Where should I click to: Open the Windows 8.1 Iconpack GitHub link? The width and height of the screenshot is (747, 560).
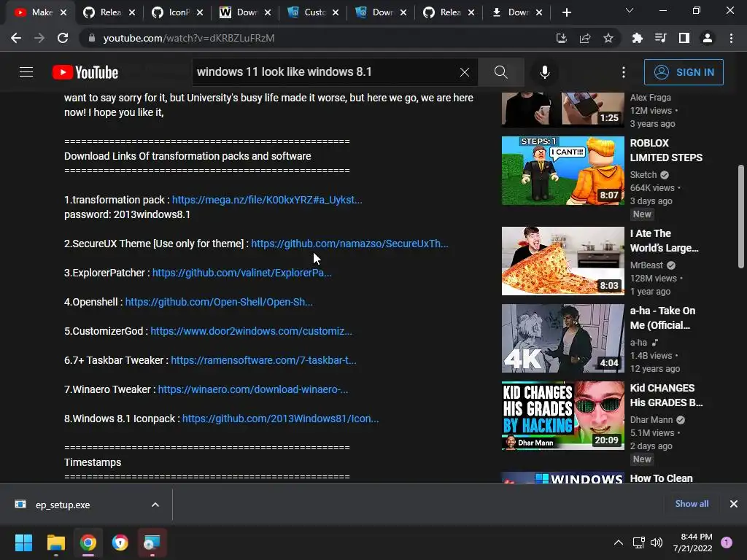point(281,419)
